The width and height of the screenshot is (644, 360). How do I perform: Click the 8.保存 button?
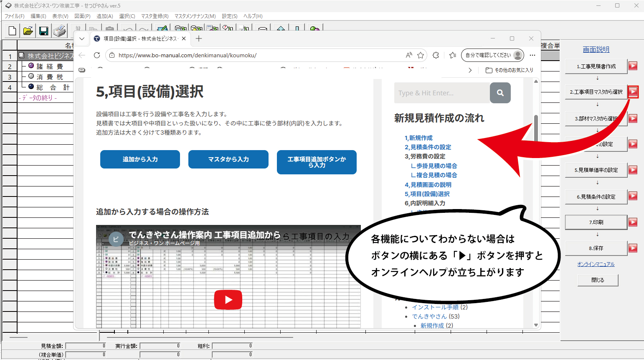point(596,248)
